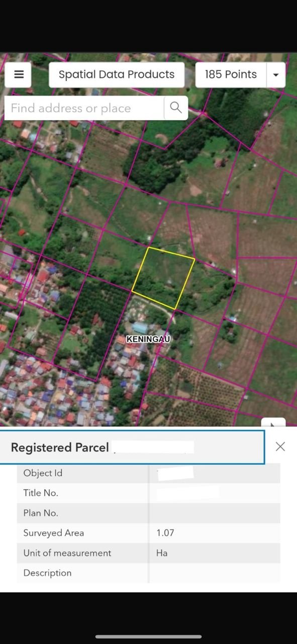This screenshot has width=297, height=644.
Task: Select the Object Id row
Action: point(148,473)
